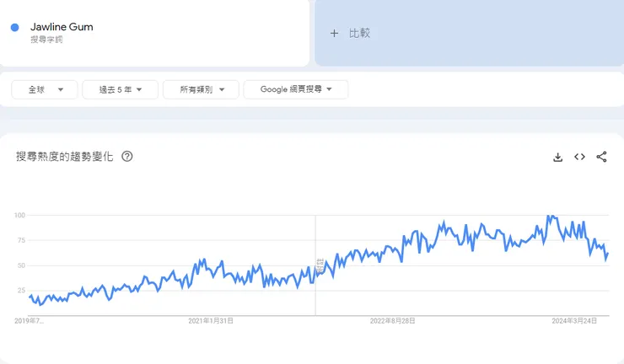Expand the 所有類別 category dropdown
This screenshot has height=364, width=624.
(x=201, y=89)
